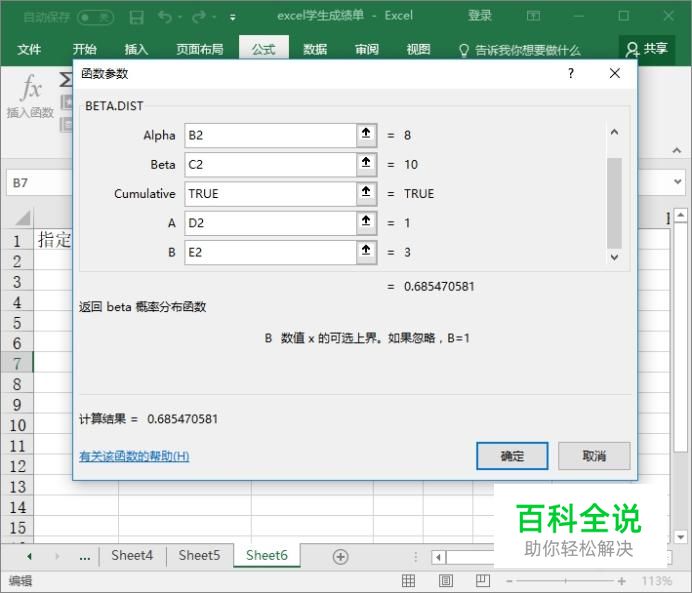Click the ribbon display options icon
692x593 pixels.
[x=533, y=16]
